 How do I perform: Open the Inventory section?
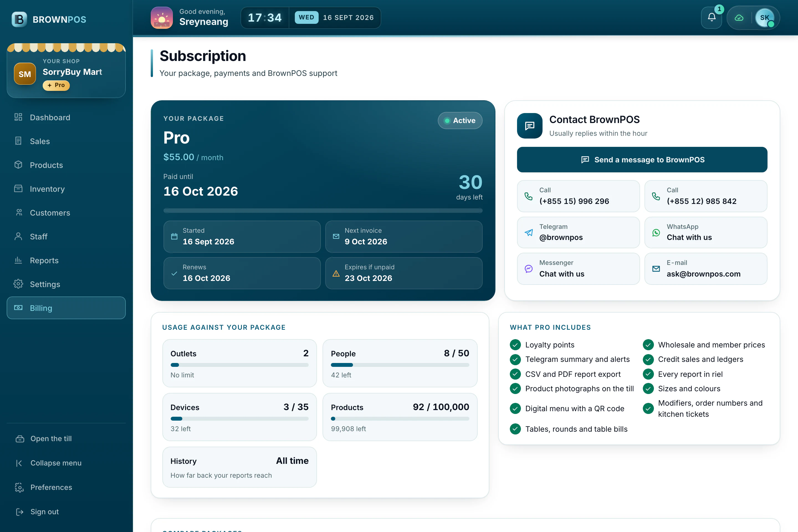[66, 189]
